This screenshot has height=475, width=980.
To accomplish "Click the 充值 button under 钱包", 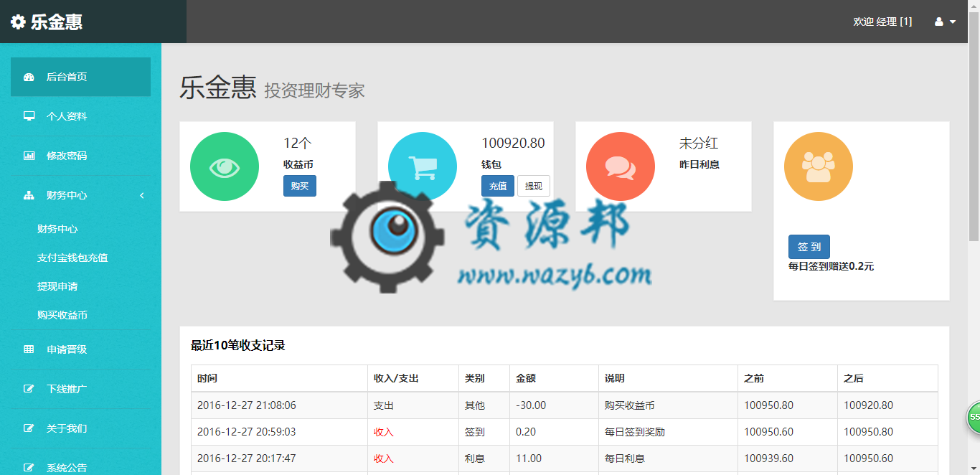I will (x=498, y=186).
